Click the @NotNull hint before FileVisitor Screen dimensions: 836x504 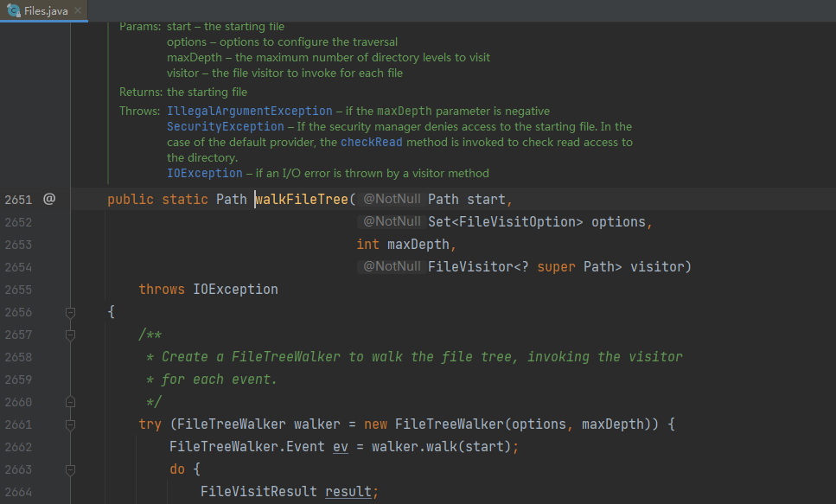pyautogui.click(x=392, y=266)
